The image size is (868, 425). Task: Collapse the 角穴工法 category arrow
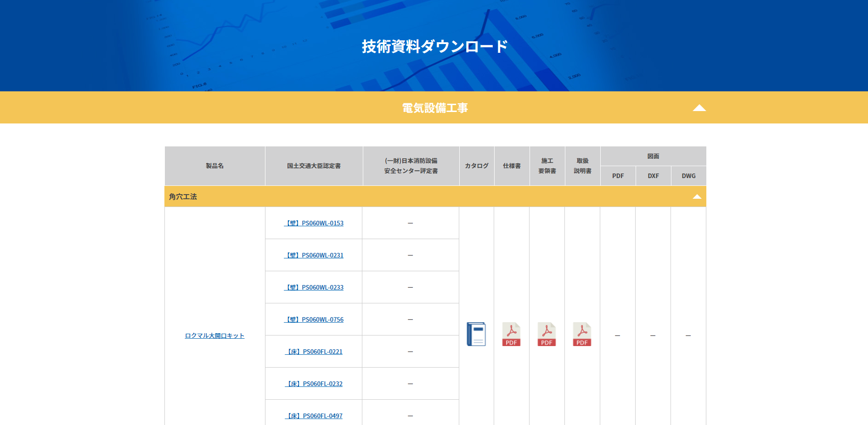pos(697,196)
